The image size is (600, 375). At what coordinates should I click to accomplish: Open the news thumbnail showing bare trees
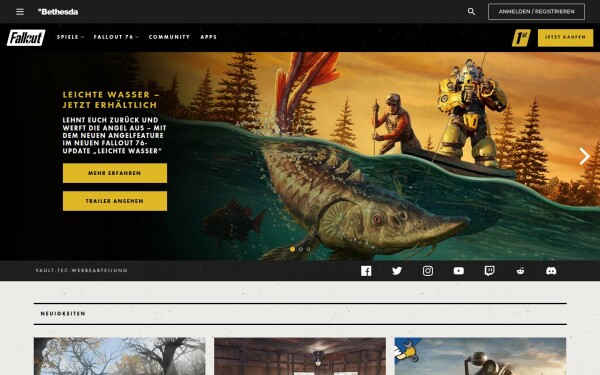(120, 356)
